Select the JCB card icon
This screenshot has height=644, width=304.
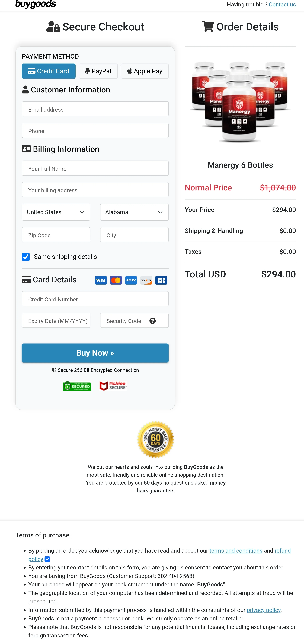click(x=161, y=280)
